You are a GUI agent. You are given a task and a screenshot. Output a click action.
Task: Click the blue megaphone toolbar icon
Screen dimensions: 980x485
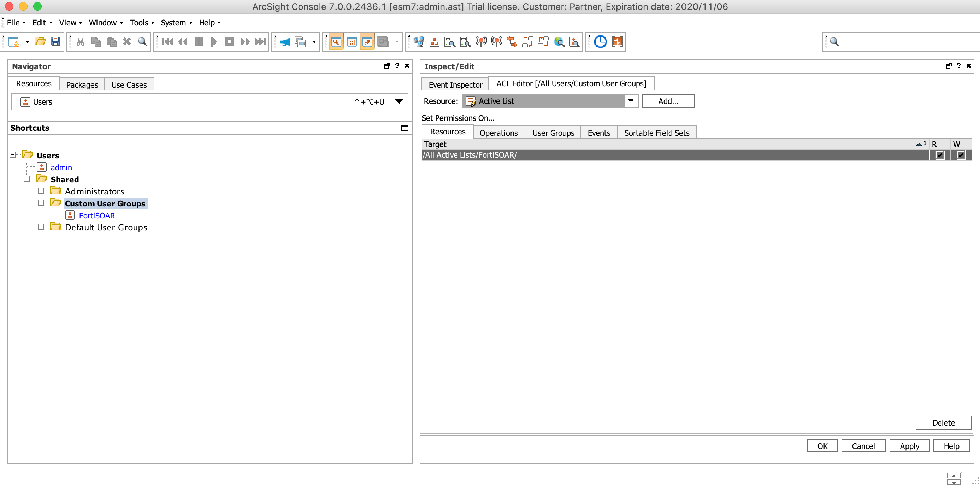[284, 42]
